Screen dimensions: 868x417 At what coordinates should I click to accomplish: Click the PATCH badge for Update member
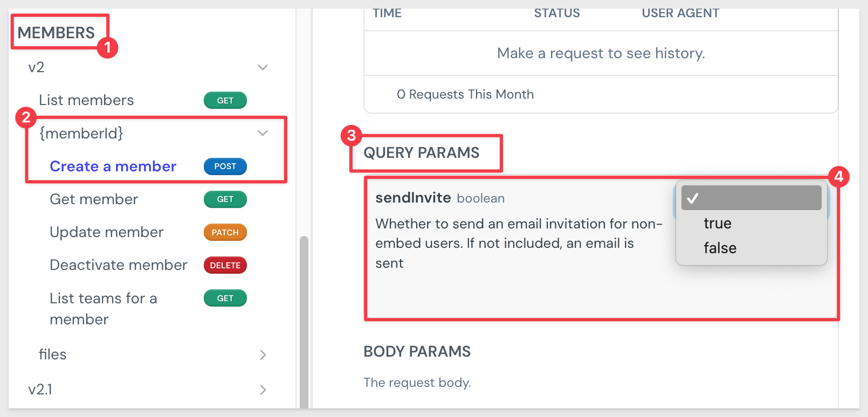pyautogui.click(x=225, y=232)
